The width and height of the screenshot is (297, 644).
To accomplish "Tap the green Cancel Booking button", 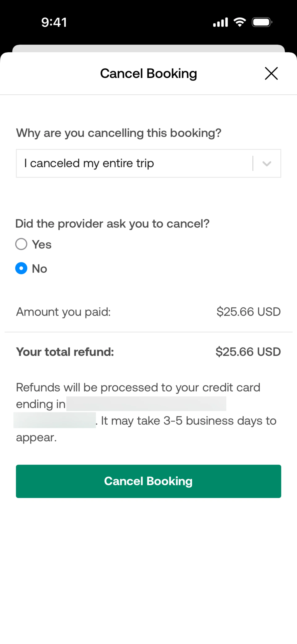I will click(148, 481).
